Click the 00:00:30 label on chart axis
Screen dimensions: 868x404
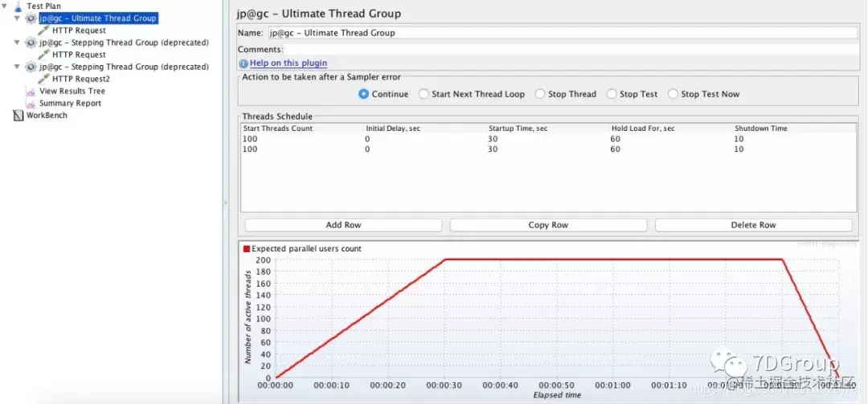444,386
